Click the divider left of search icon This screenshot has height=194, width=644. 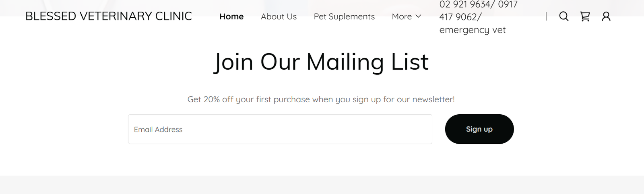(x=546, y=17)
